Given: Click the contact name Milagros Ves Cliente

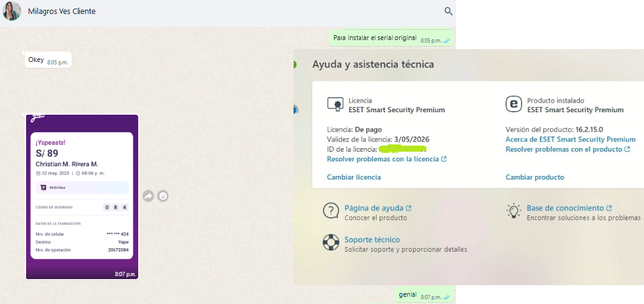Looking at the screenshot, I should pos(61,11).
